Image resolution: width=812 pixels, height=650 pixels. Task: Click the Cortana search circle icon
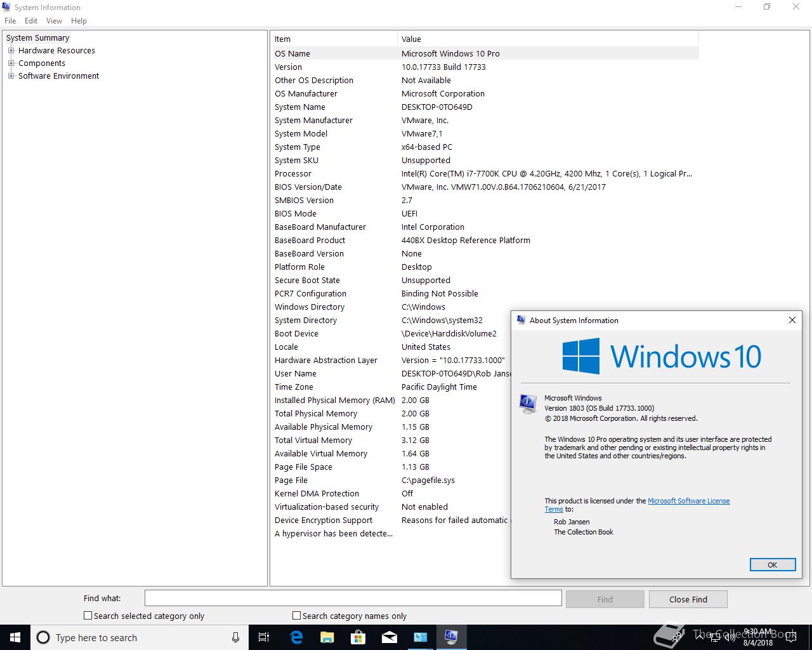(43, 637)
